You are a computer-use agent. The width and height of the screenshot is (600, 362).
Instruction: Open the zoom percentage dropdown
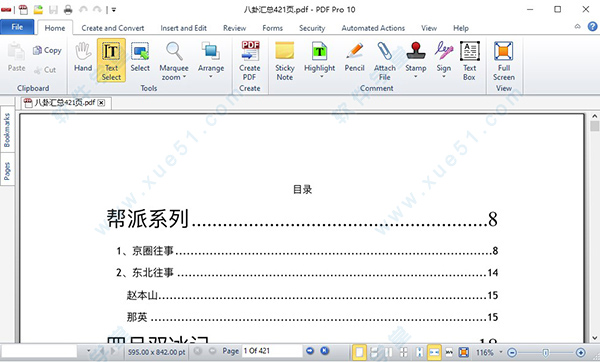[x=501, y=352]
